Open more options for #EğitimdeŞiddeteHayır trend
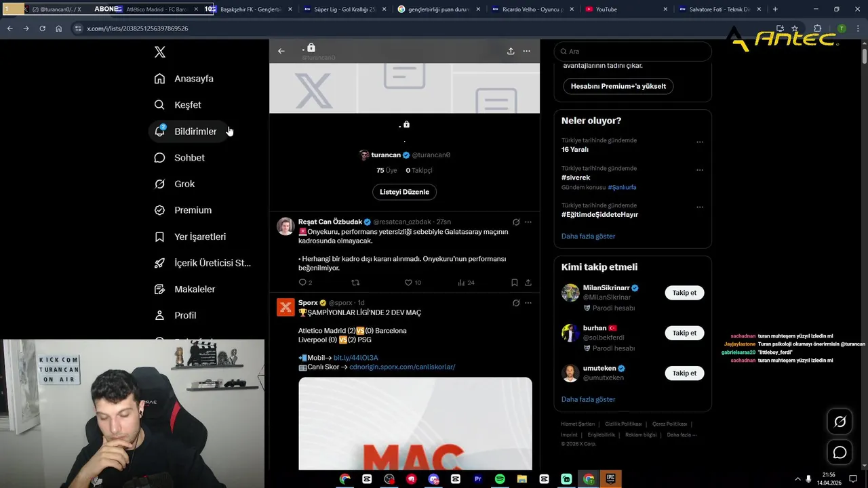This screenshot has height=488, width=868. [700, 207]
